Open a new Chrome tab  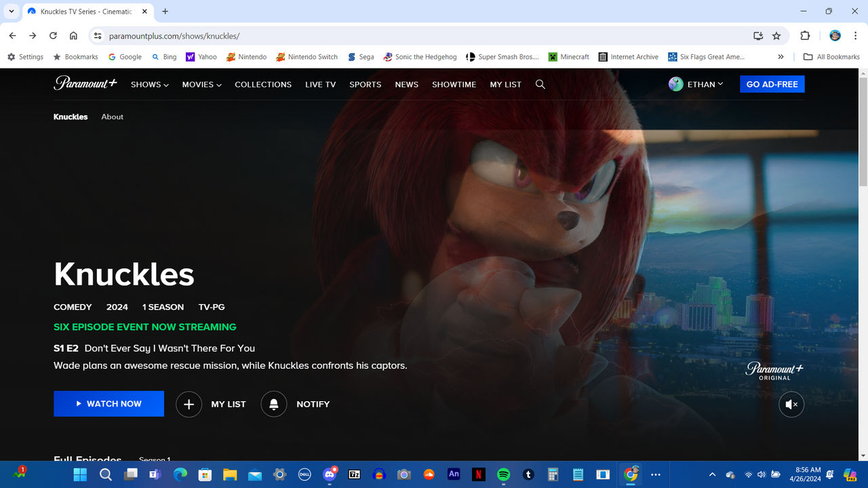point(165,12)
